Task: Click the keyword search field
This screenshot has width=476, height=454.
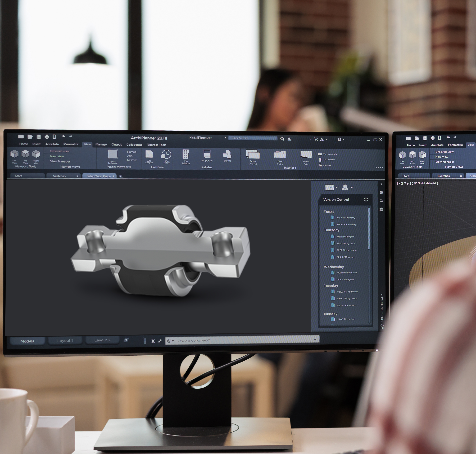Action: 253,138
